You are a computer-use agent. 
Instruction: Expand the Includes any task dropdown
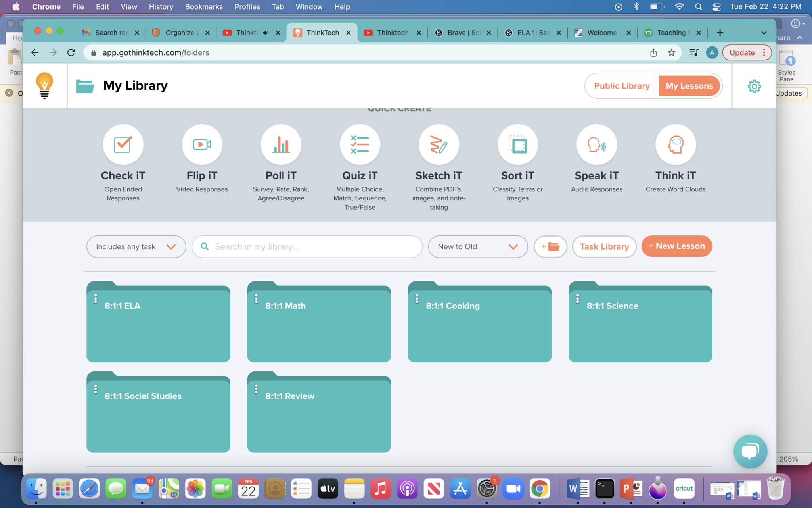pyautogui.click(x=136, y=246)
